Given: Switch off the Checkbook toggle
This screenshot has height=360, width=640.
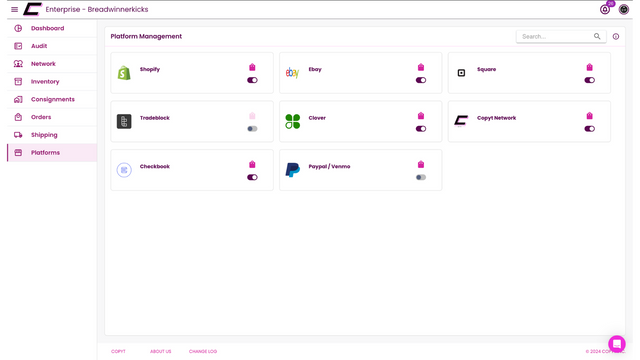Looking at the screenshot, I should 252,178.
